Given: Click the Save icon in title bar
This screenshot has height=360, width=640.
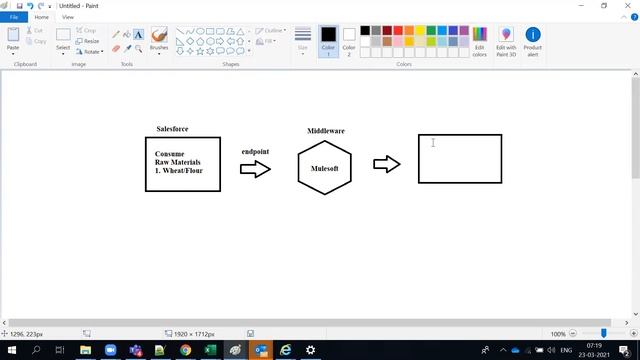Looking at the screenshot, I should coord(19,6).
